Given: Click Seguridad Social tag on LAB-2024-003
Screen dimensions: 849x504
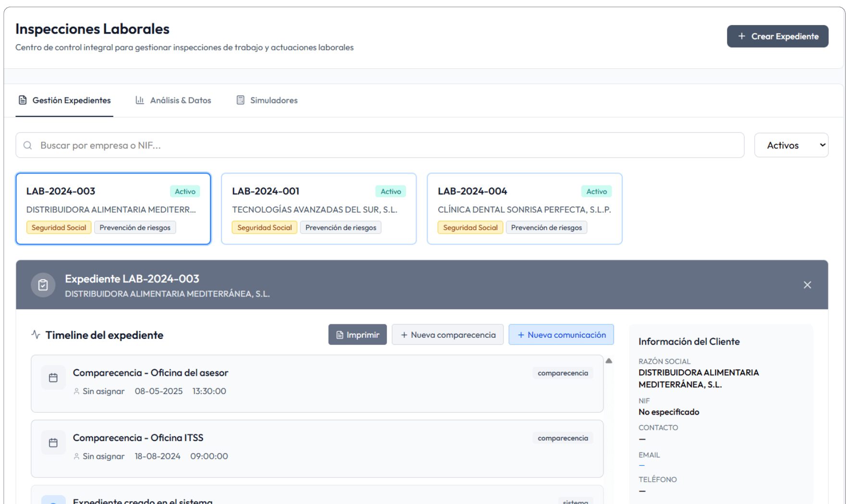Looking at the screenshot, I should pyautogui.click(x=59, y=227).
